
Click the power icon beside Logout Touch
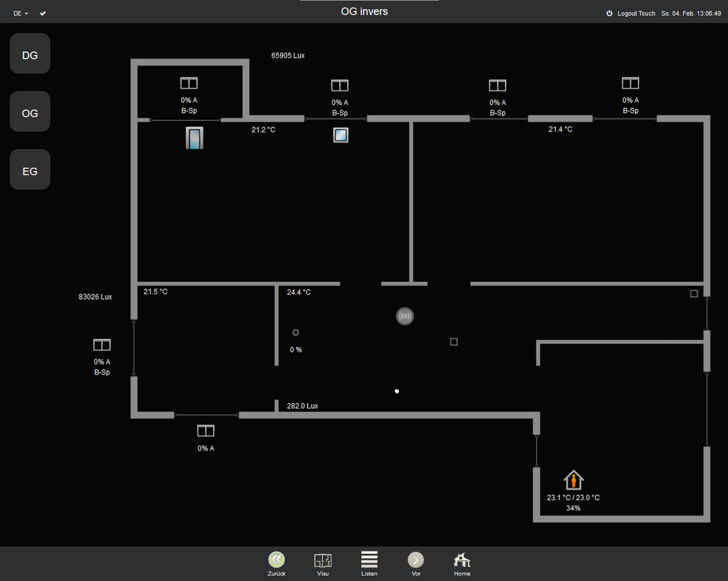coord(609,13)
